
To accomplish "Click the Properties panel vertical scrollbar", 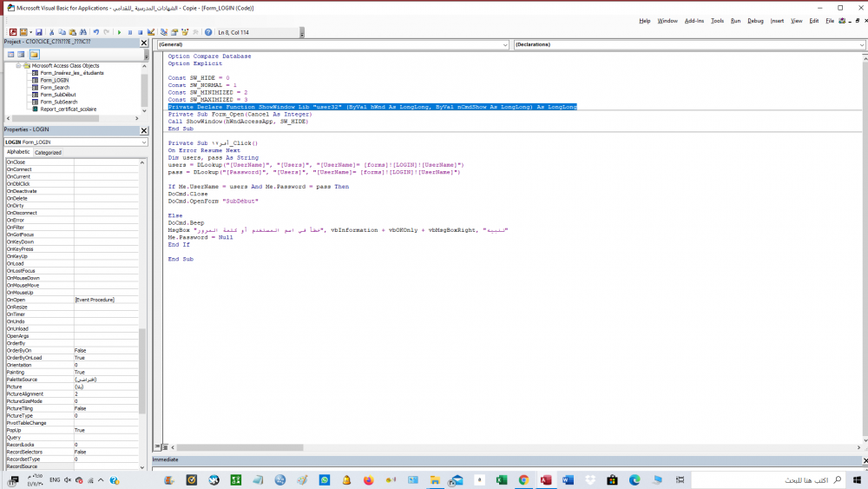I will pos(142,371).
